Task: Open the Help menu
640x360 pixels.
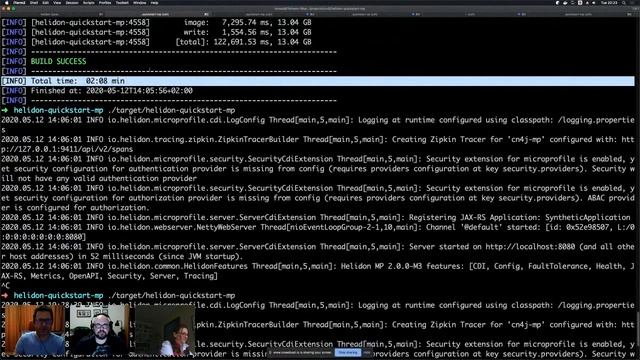Action: (x=154, y=2)
